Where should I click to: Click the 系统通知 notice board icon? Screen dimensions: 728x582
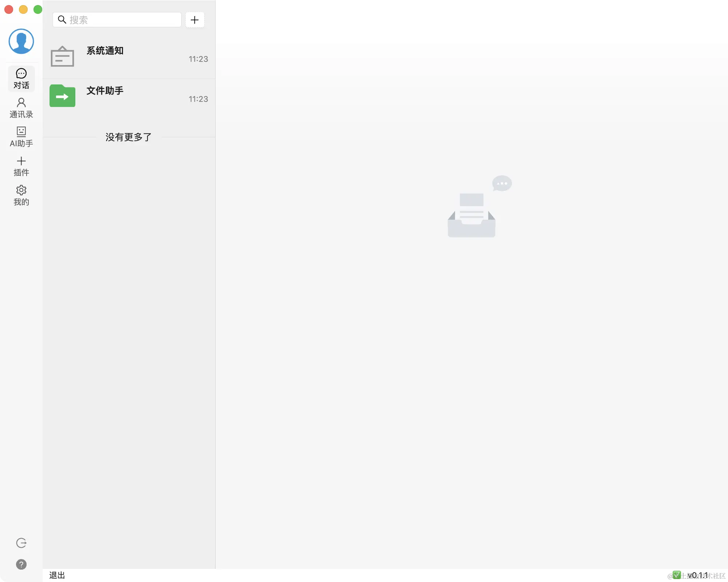click(x=62, y=56)
